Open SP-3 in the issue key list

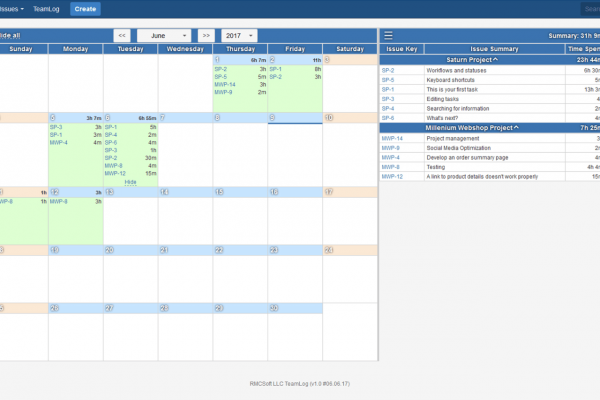[x=388, y=99]
